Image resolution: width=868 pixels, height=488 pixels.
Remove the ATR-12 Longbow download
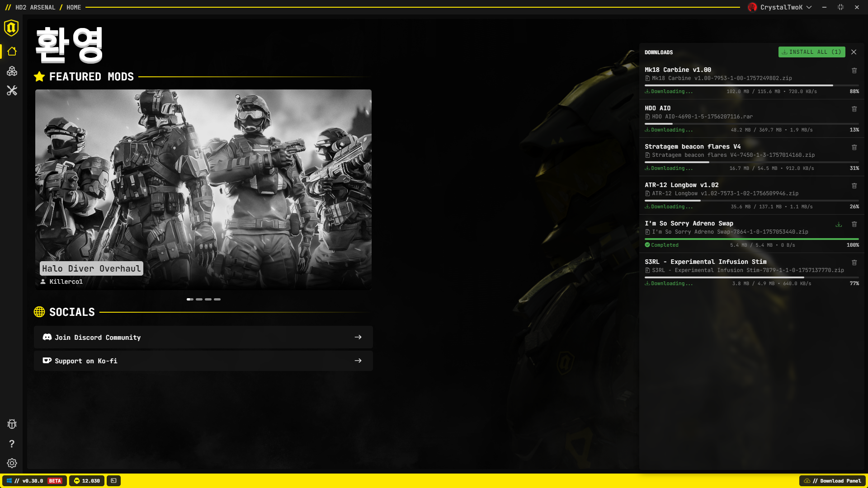coord(854,186)
